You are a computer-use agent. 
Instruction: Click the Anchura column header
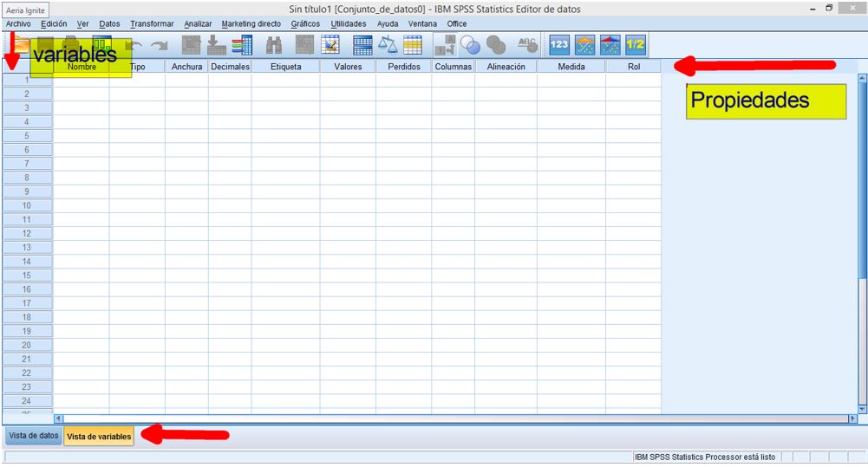tap(186, 67)
